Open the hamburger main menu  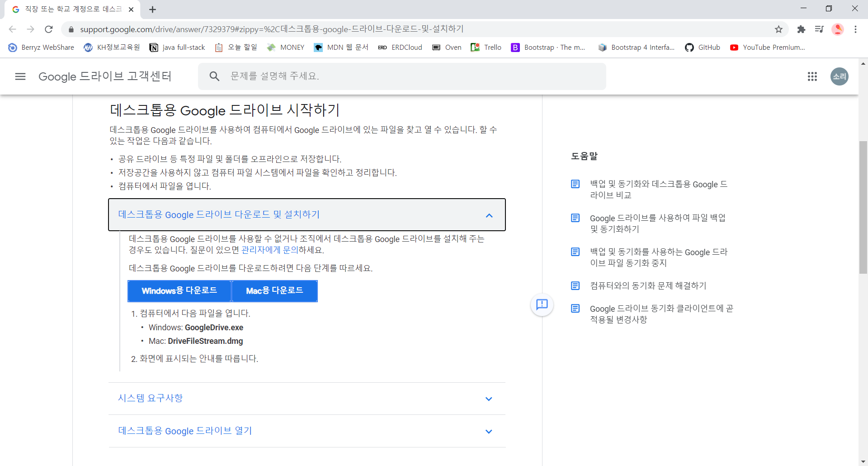tap(20, 76)
